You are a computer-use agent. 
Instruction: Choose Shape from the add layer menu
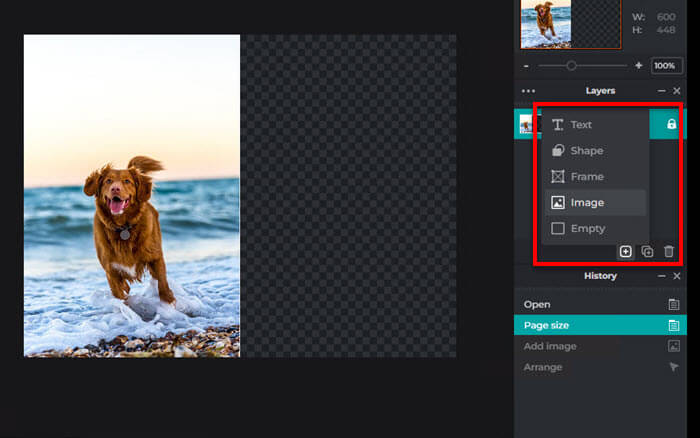tap(595, 150)
